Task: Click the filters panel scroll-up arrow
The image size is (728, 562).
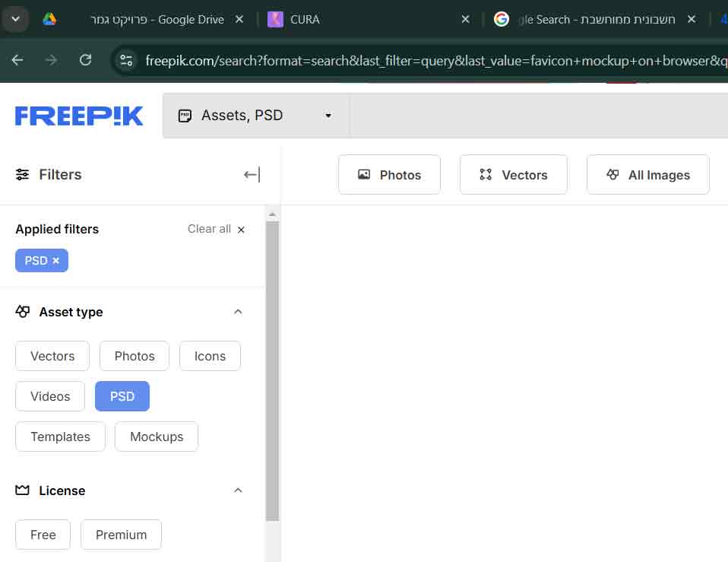Action: coord(273,214)
